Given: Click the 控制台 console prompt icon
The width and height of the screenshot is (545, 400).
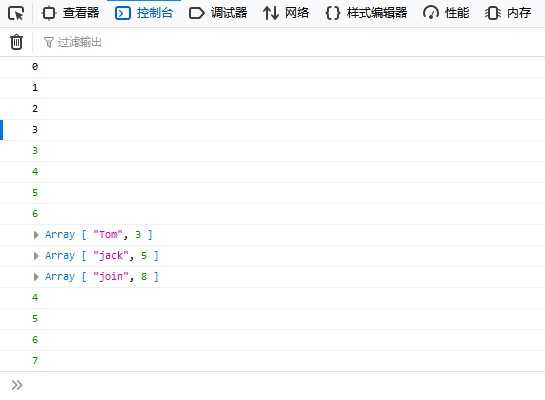Looking at the screenshot, I should tap(123, 13).
